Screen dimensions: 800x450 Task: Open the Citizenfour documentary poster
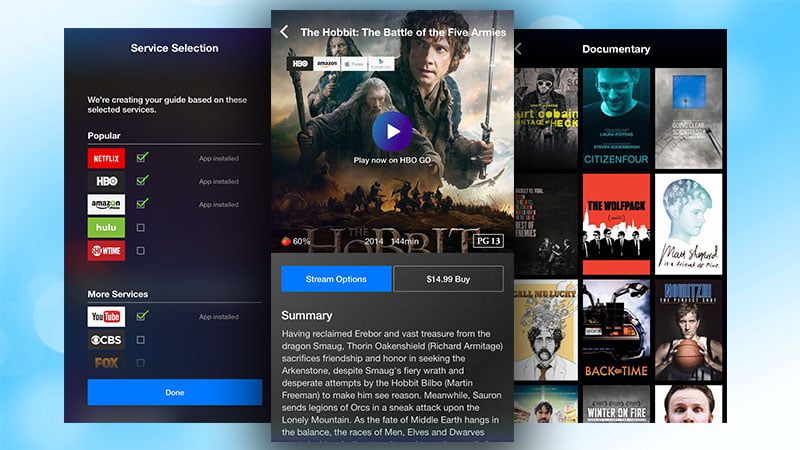(616, 118)
